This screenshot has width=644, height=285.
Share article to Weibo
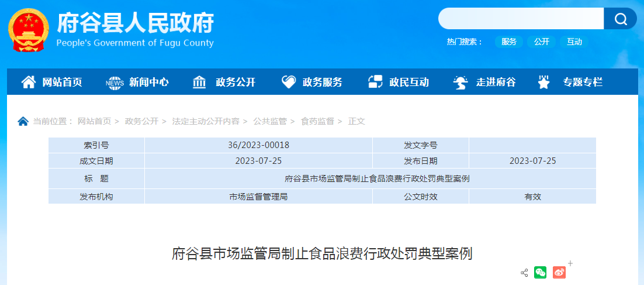pyautogui.click(x=559, y=272)
